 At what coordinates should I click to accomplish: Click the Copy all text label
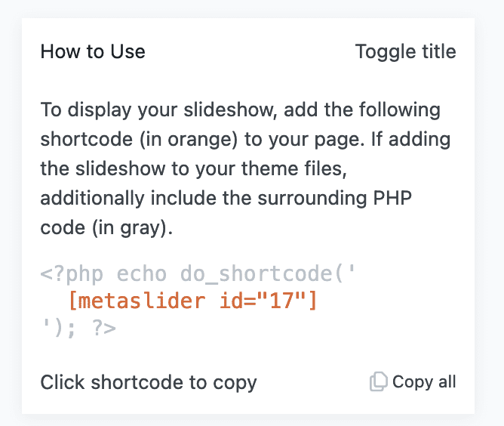click(x=424, y=382)
